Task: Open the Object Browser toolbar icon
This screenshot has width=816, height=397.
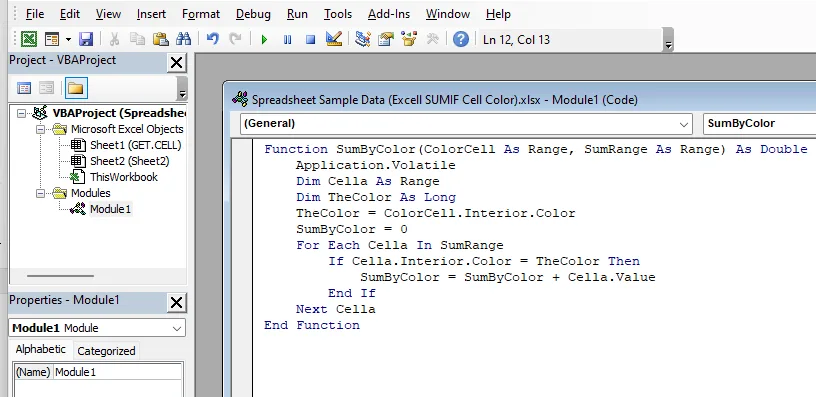Action: [409, 40]
